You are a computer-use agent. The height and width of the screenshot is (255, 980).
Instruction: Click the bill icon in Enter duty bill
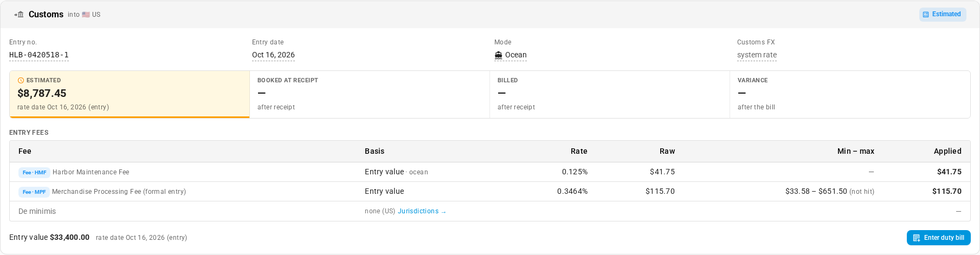pos(917,238)
